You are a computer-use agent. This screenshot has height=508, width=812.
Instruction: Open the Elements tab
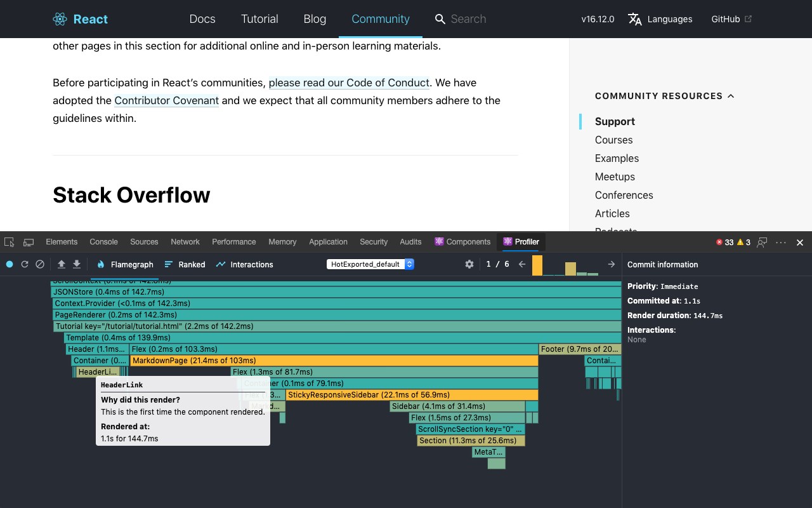point(62,242)
